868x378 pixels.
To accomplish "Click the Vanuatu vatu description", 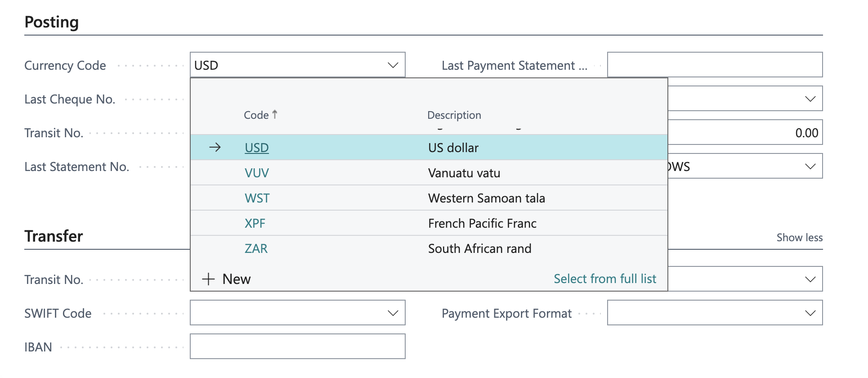I will [x=464, y=173].
